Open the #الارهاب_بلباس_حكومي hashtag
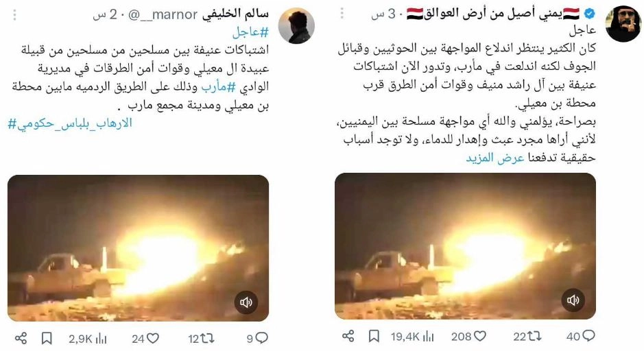 [x=70, y=123]
